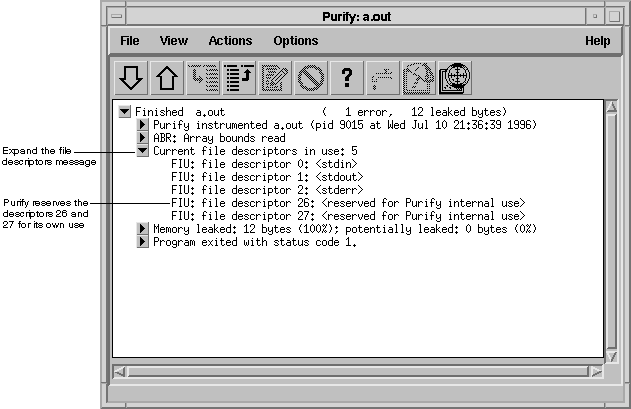The height and width of the screenshot is (409, 631).
Task: Click Program exited with status code 1 text
Action: (255, 242)
